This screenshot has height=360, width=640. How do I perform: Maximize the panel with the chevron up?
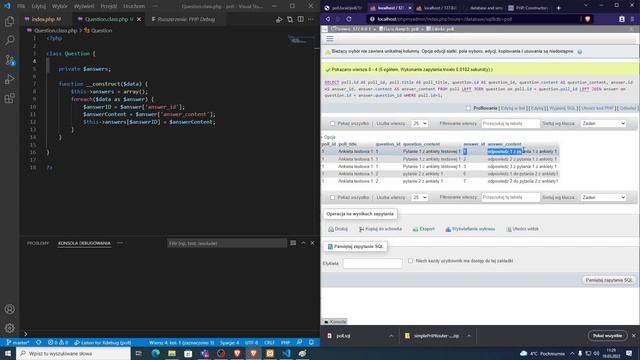point(303,243)
